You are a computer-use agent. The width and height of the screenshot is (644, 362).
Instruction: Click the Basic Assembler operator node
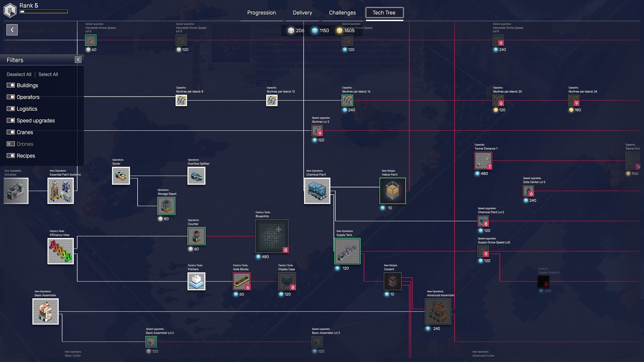tap(45, 311)
